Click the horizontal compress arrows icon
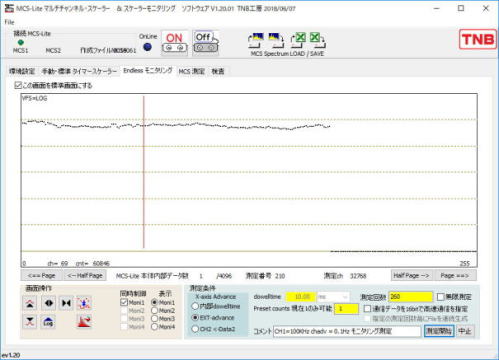Image resolution: width=499 pixels, height=360 pixels. click(66, 303)
